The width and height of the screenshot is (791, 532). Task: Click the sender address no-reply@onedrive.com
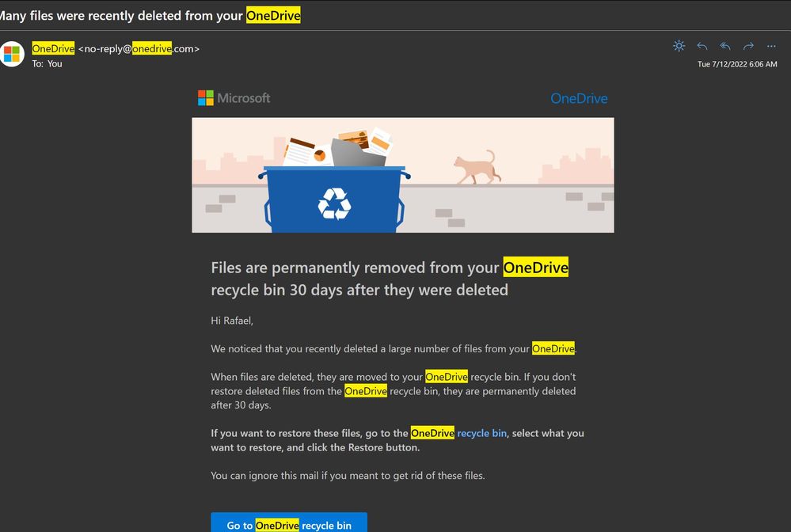(139, 49)
